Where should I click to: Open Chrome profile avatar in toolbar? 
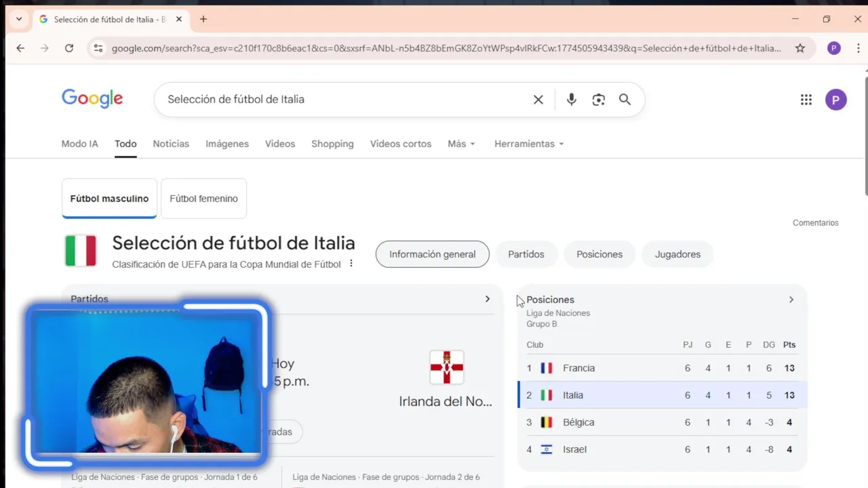[834, 48]
